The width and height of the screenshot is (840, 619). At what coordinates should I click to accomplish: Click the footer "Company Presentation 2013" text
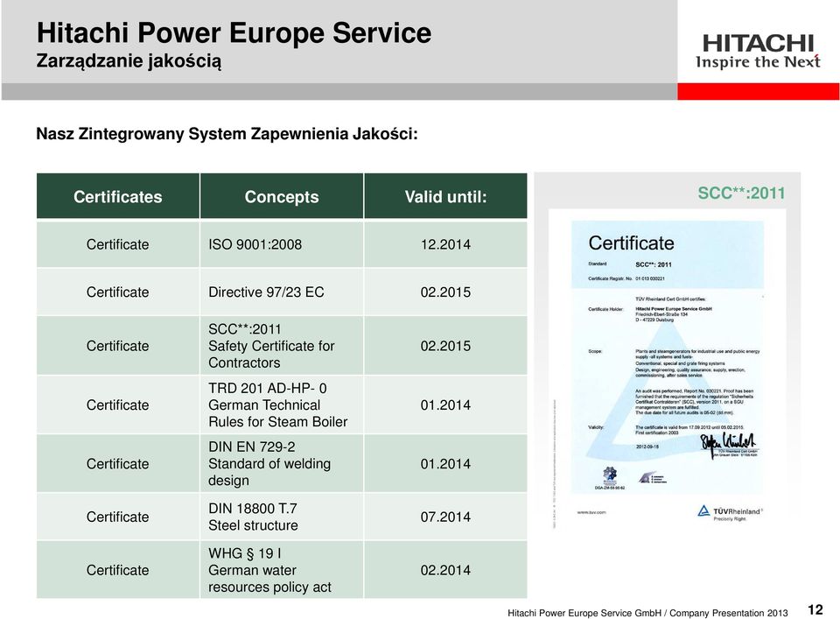coord(729,613)
